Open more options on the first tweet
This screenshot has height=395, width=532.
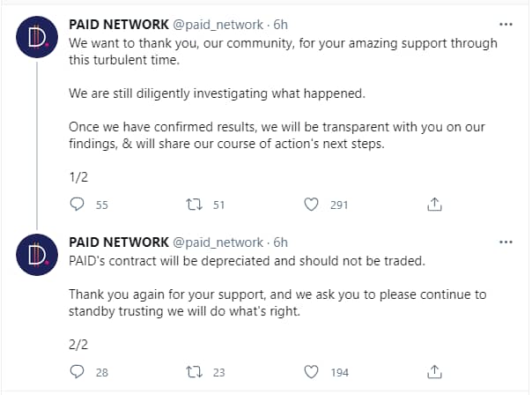(506, 25)
